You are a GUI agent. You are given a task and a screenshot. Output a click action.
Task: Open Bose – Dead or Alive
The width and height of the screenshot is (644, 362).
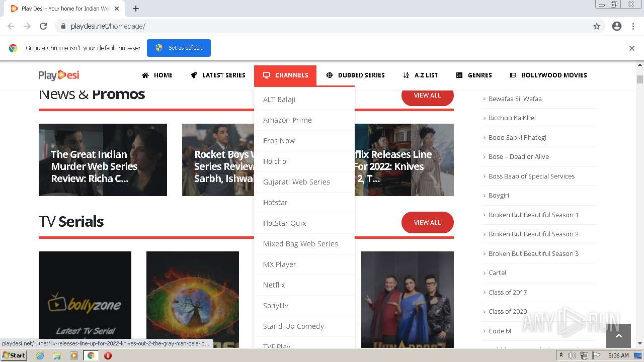pos(518,157)
